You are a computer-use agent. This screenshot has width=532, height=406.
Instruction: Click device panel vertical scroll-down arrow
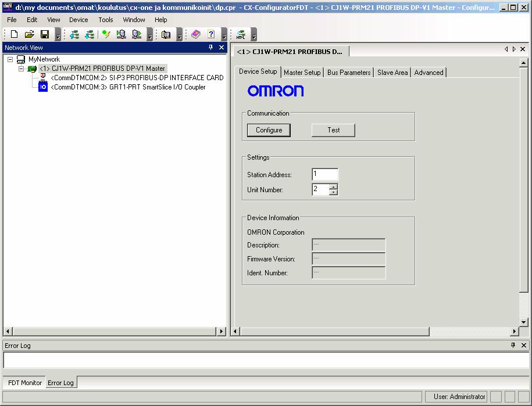click(523, 322)
